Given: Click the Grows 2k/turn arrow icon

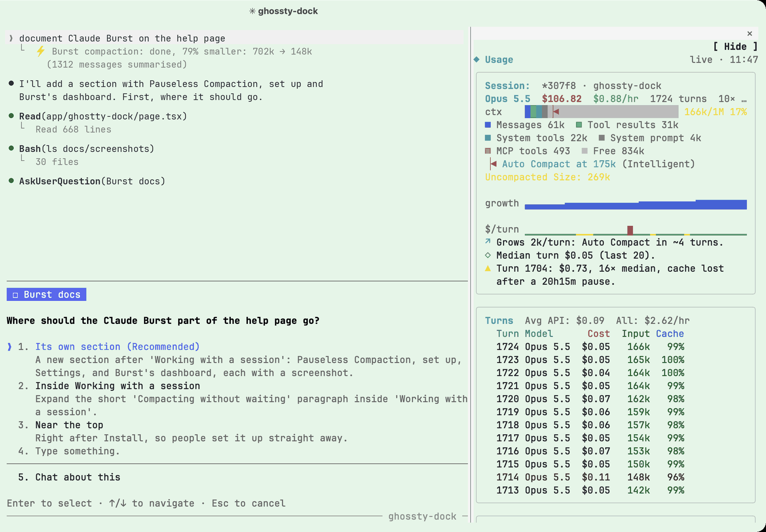Looking at the screenshot, I should pos(488,242).
